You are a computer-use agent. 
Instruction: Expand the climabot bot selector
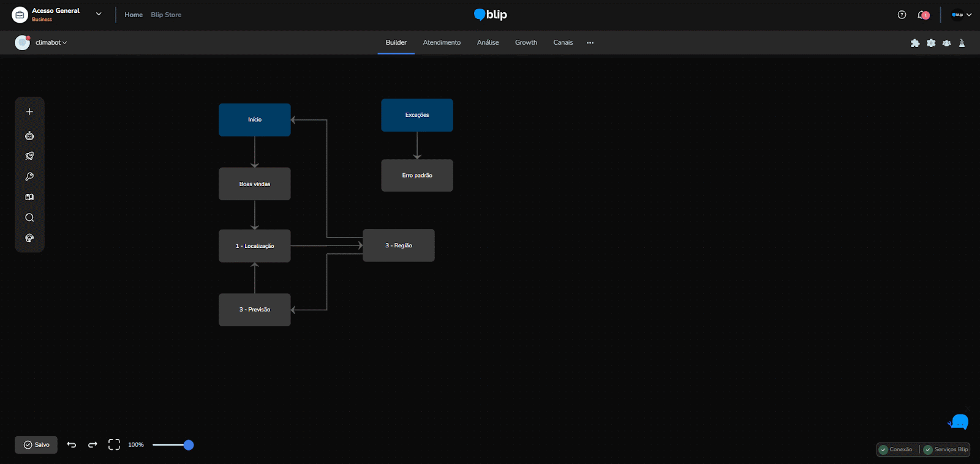[x=51, y=43]
